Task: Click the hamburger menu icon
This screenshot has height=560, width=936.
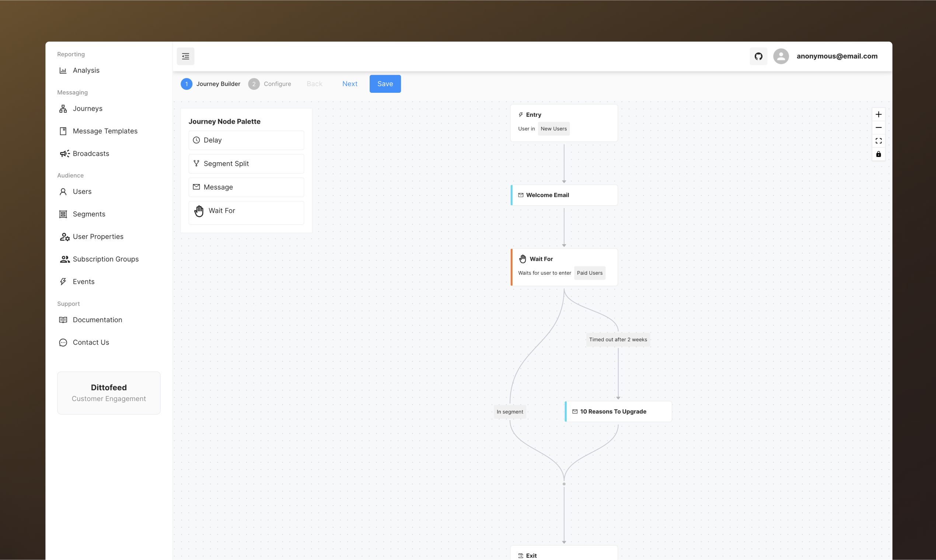Action: pyautogui.click(x=185, y=55)
